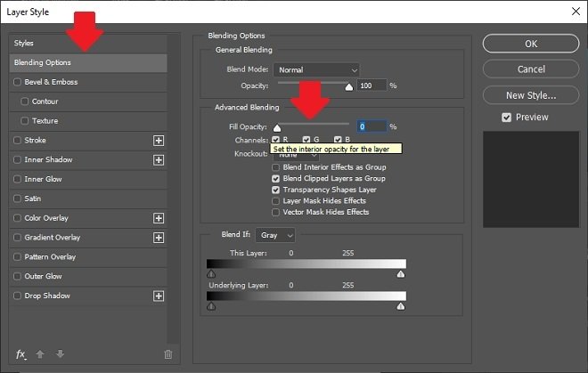Viewport: 588px width, 373px height.
Task: Uncheck Transparency Shapes Layer
Action: pos(275,190)
